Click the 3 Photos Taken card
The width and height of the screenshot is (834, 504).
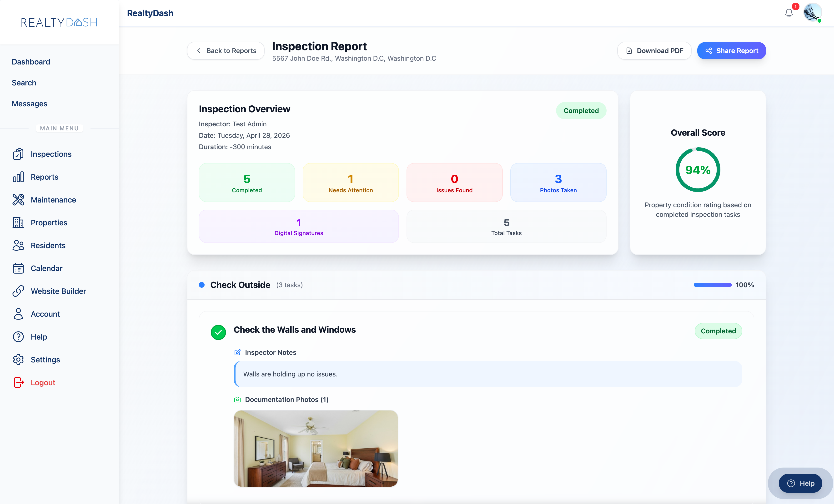pyautogui.click(x=558, y=183)
